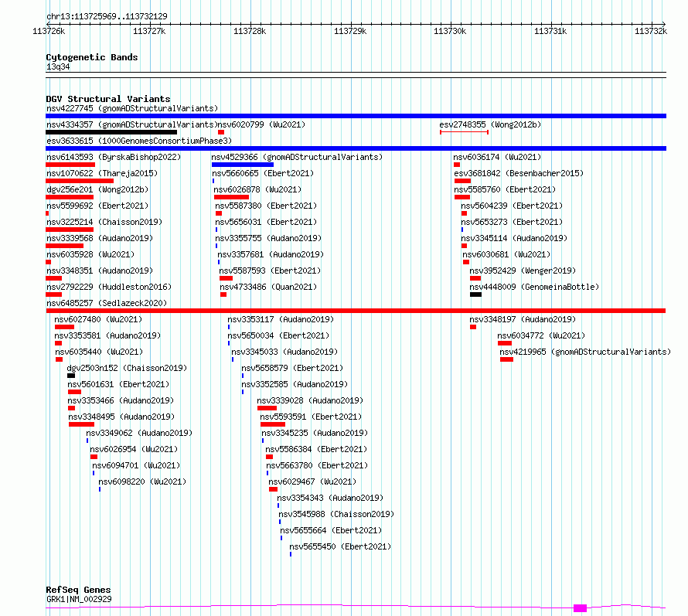
Task: Select the black bar under nsv4448009
Action: (x=475, y=294)
